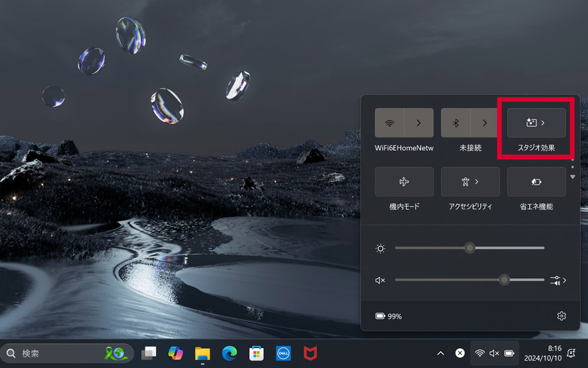Open the clock showing 8:16 2024/10/10
The image size is (588, 368).
(x=542, y=353)
